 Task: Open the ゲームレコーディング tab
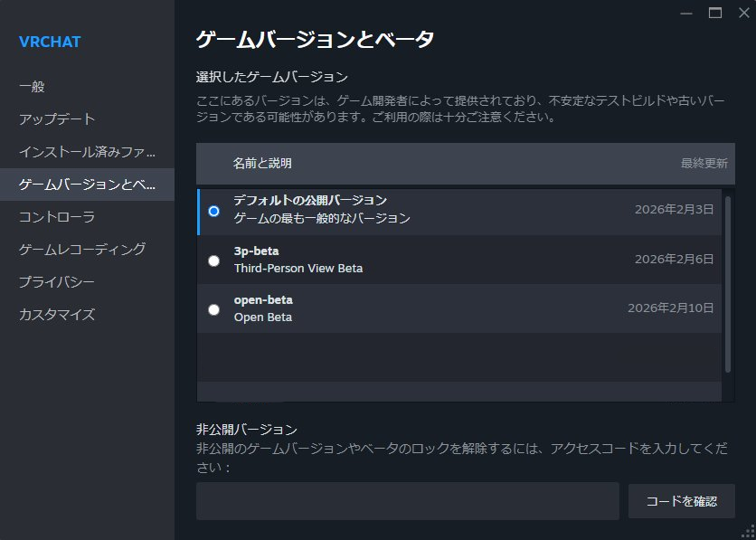[82, 250]
